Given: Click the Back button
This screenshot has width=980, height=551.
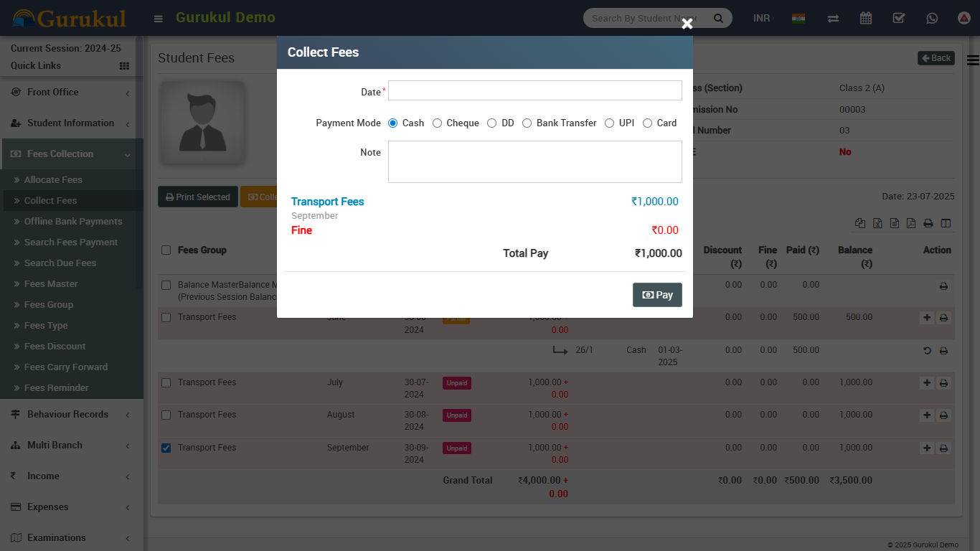Looking at the screenshot, I should [x=936, y=58].
